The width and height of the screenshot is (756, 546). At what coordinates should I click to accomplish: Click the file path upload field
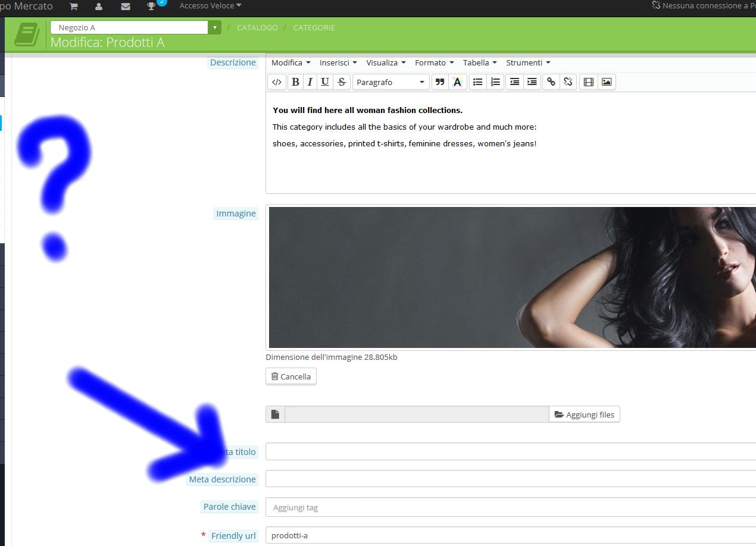[417, 415]
